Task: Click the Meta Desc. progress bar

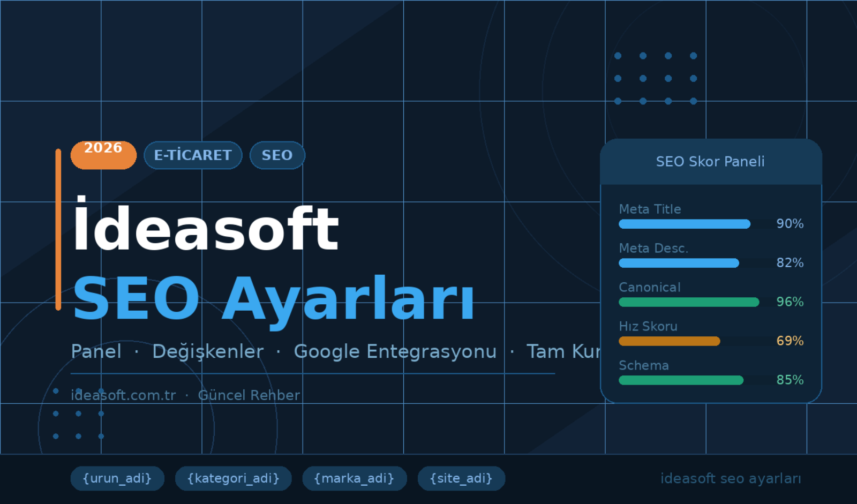Action: pyautogui.click(x=679, y=263)
